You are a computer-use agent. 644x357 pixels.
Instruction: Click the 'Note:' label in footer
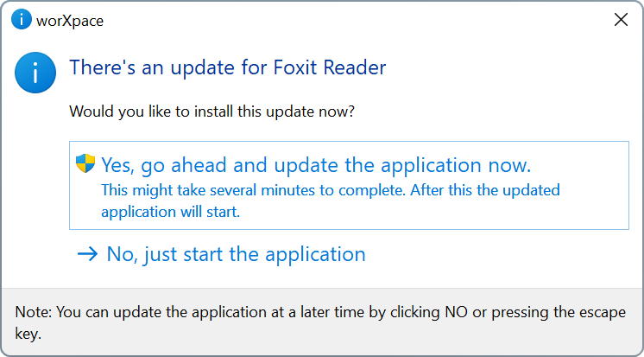pyautogui.click(x=34, y=312)
